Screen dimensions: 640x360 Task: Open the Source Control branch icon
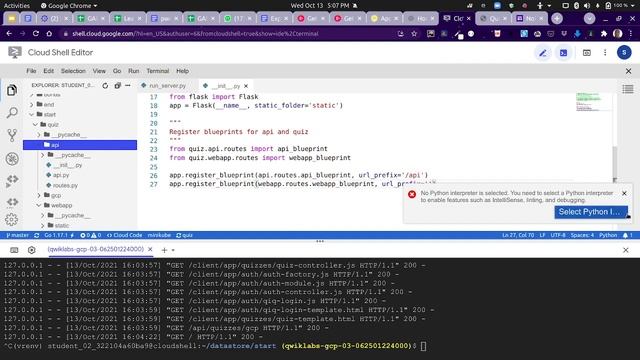[x=12, y=135]
